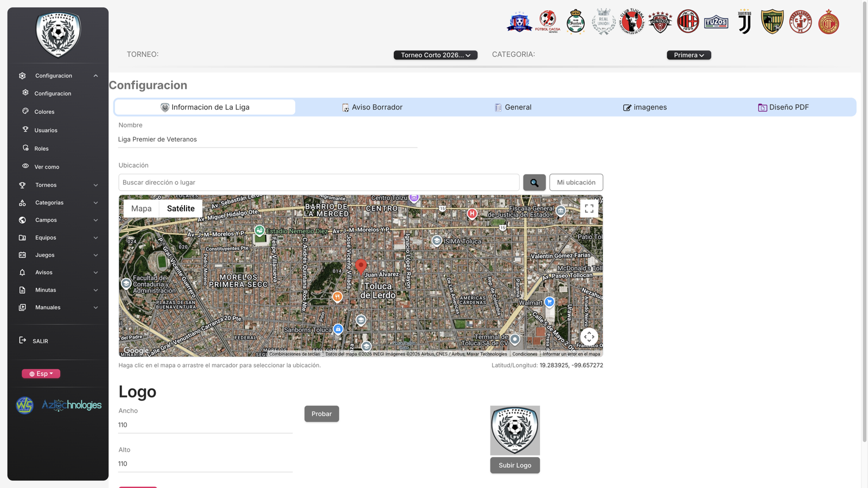
Task: Open the imagenes tab
Action: click(x=644, y=107)
